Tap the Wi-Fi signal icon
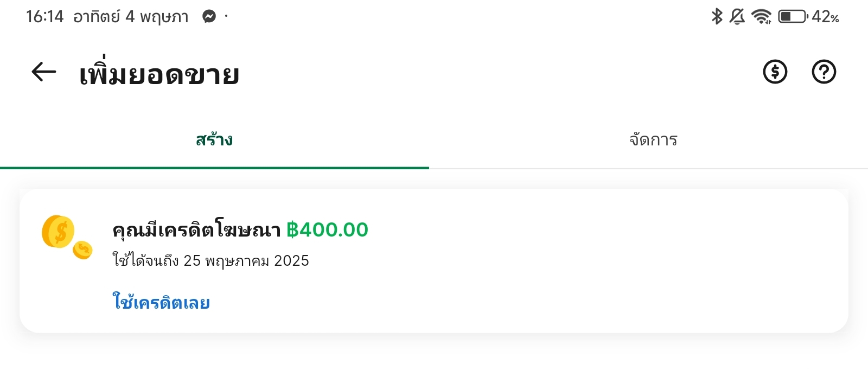 pos(762,17)
